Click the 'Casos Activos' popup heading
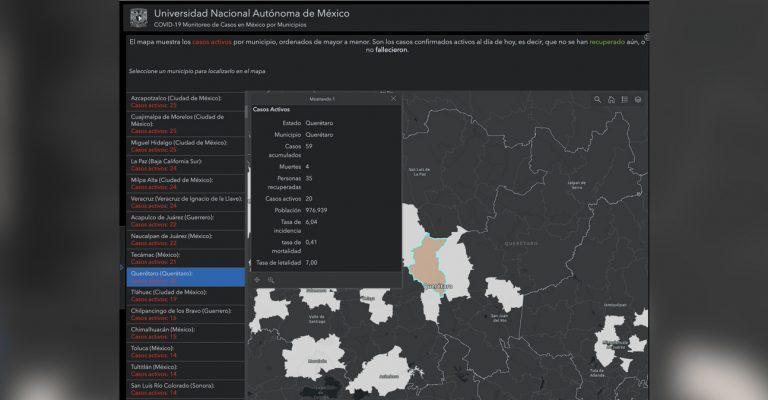 tap(271, 110)
